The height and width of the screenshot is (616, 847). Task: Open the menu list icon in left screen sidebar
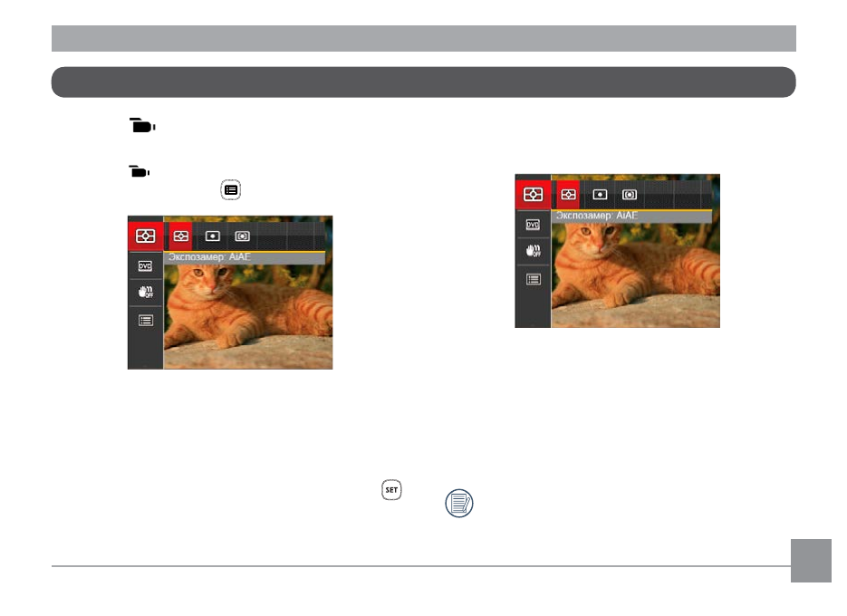(146, 321)
